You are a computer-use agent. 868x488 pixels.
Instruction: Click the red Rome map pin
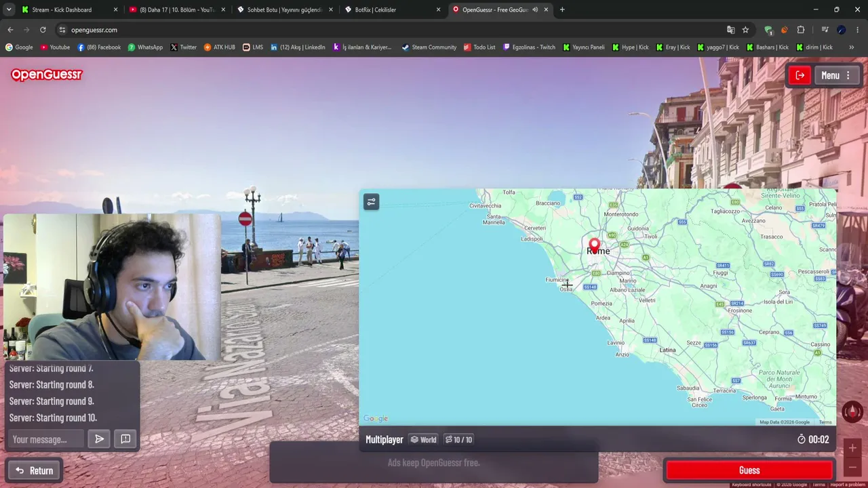tap(595, 245)
